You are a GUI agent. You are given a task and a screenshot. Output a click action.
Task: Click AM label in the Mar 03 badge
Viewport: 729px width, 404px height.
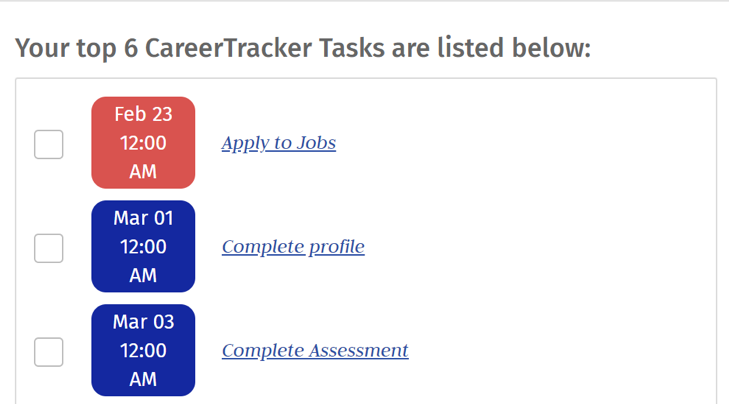point(143,379)
